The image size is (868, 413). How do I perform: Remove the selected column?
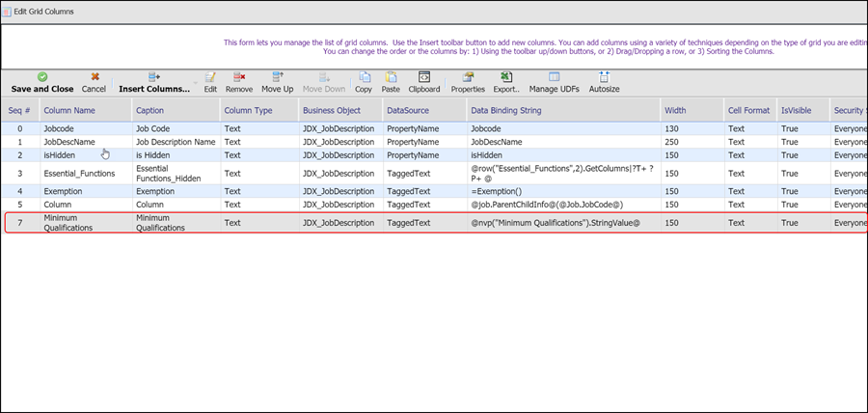tap(238, 83)
